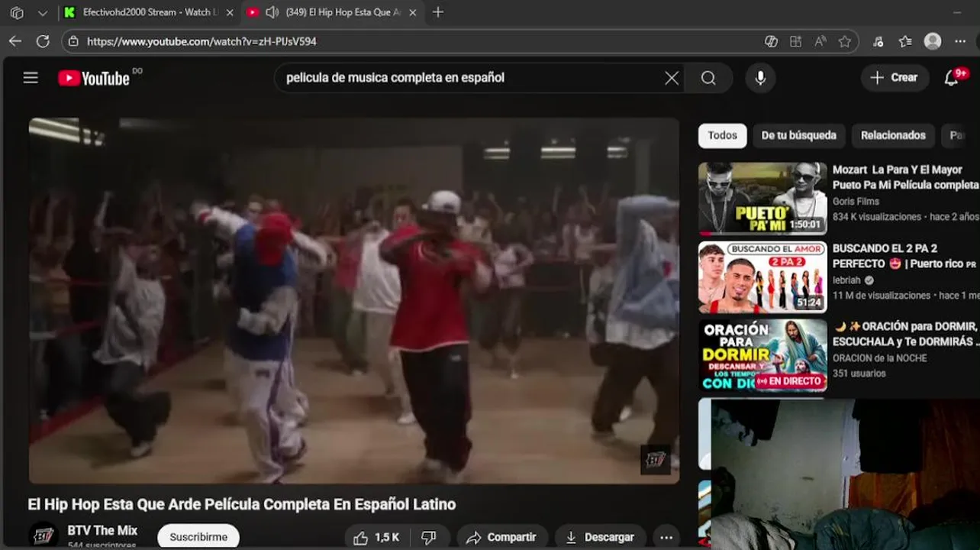This screenshot has width=980, height=550.
Task: Select the De tu búsqueda chip
Action: point(798,135)
